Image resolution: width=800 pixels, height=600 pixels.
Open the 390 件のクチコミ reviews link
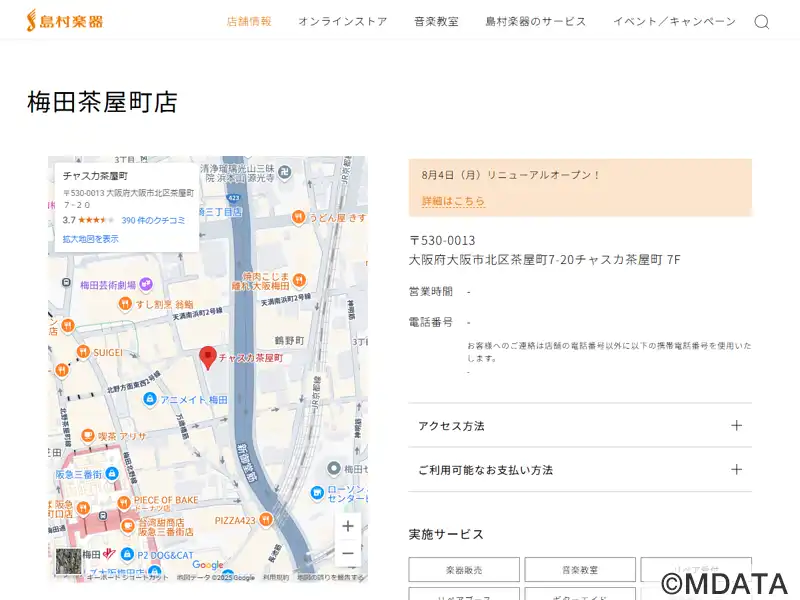(153, 220)
